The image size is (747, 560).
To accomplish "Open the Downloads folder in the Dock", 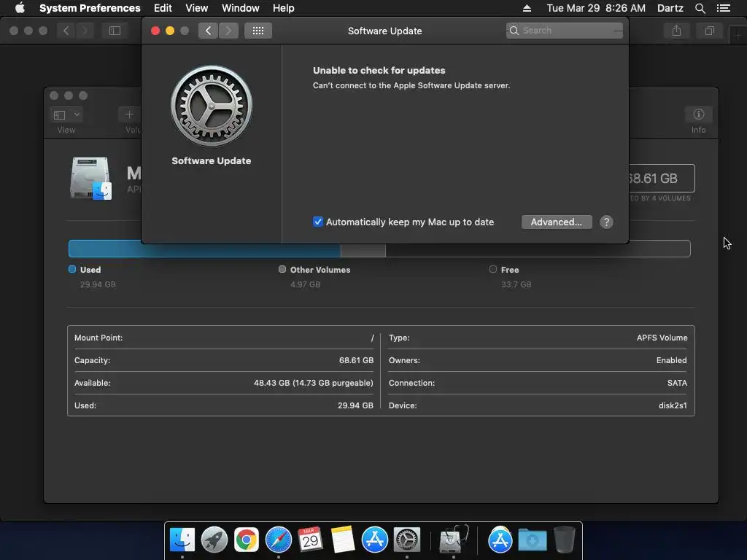I will [532, 540].
